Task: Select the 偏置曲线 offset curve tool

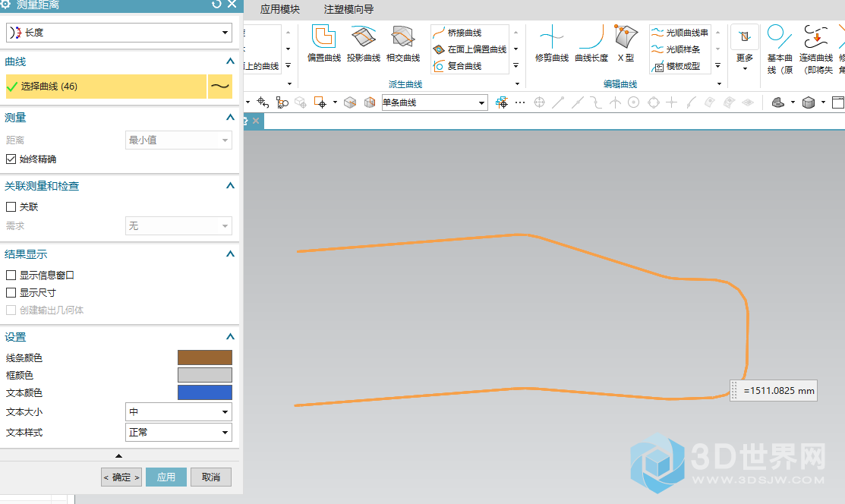Action: click(324, 43)
